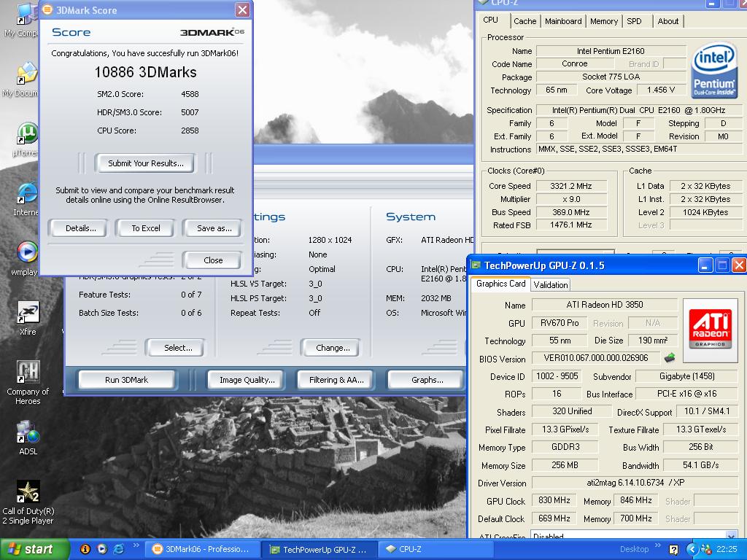The width and height of the screenshot is (747, 560).
Task: Open the Windows Start menu
Action: (x=34, y=549)
